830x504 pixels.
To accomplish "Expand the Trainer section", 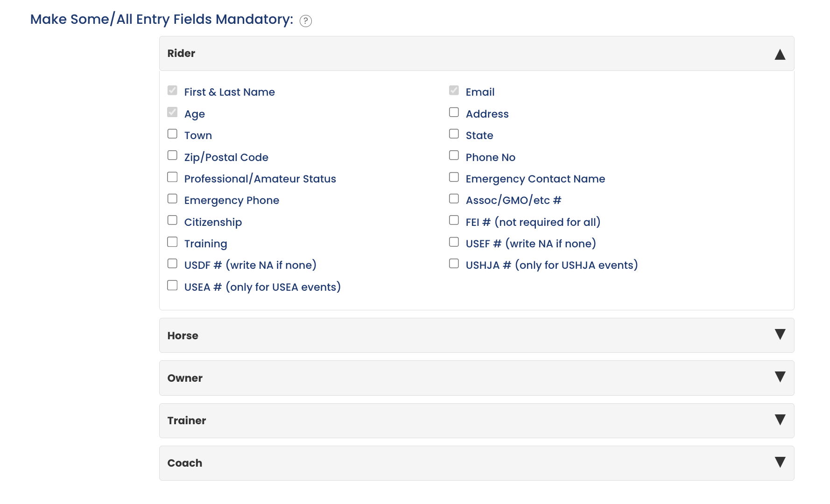I will coord(780,420).
